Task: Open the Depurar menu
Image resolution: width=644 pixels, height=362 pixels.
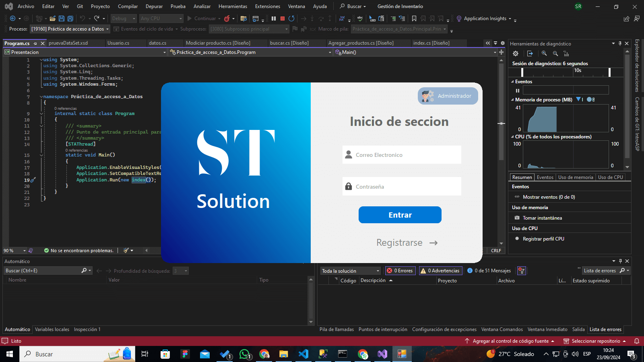Action: [x=154, y=6]
